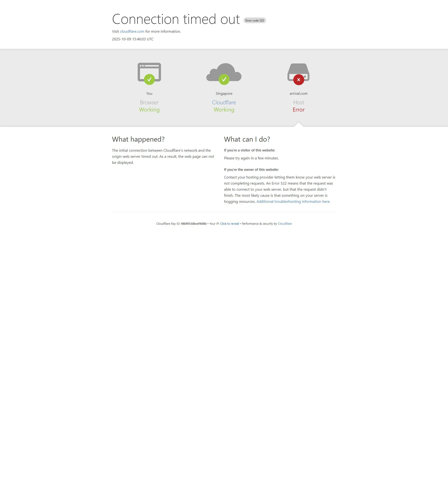Click the host server icon
The height and width of the screenshot is (504, 448).
point(298,69)
